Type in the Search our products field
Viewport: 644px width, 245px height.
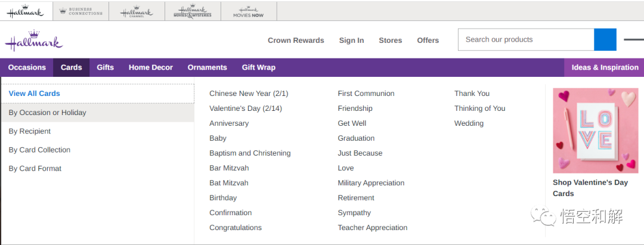(x=526, y=40)
